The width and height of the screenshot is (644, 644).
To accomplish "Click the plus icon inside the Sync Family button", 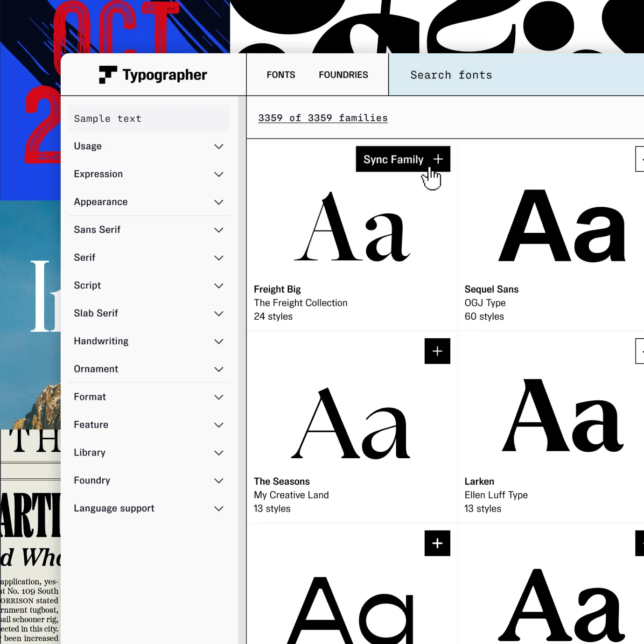I will click(438, 159).
